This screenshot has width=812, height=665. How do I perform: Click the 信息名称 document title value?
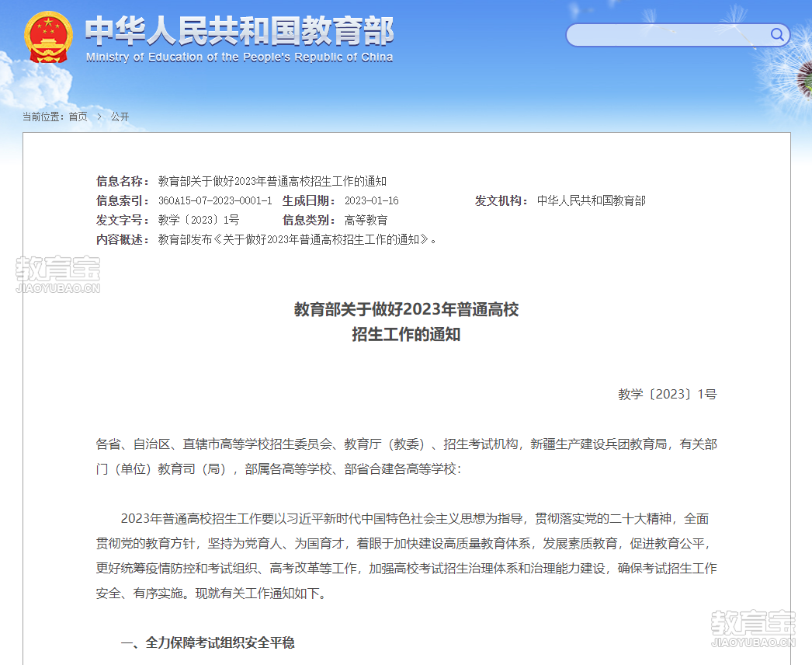click(272, 182)
